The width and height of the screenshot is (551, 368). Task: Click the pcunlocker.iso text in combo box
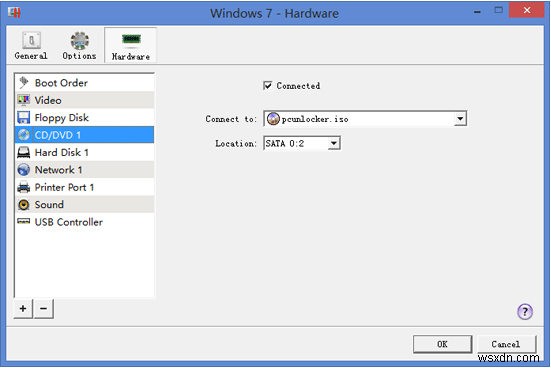315,119
